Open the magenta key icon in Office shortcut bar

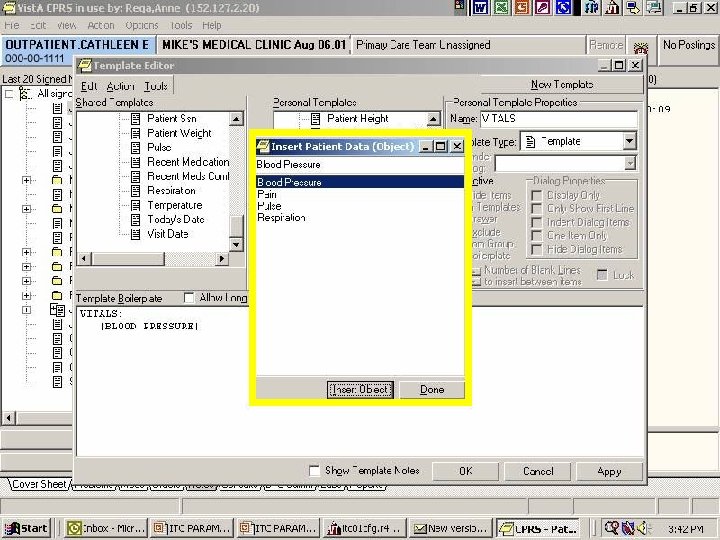coord(543,8)
